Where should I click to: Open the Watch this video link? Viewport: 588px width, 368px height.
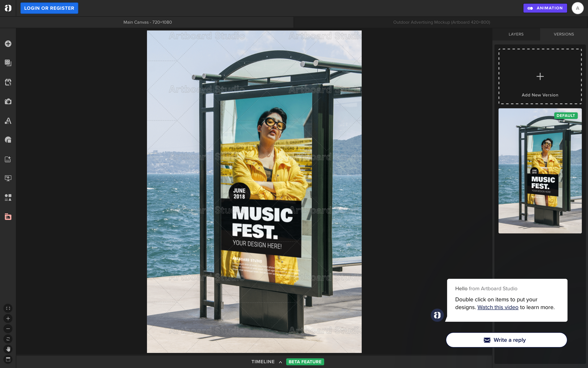[x=498, y=307]
